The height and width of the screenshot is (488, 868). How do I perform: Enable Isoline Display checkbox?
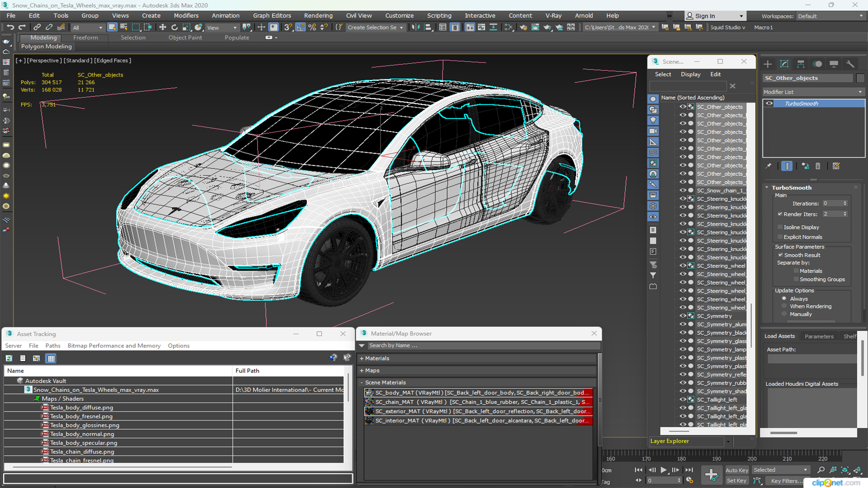point(780,227)
